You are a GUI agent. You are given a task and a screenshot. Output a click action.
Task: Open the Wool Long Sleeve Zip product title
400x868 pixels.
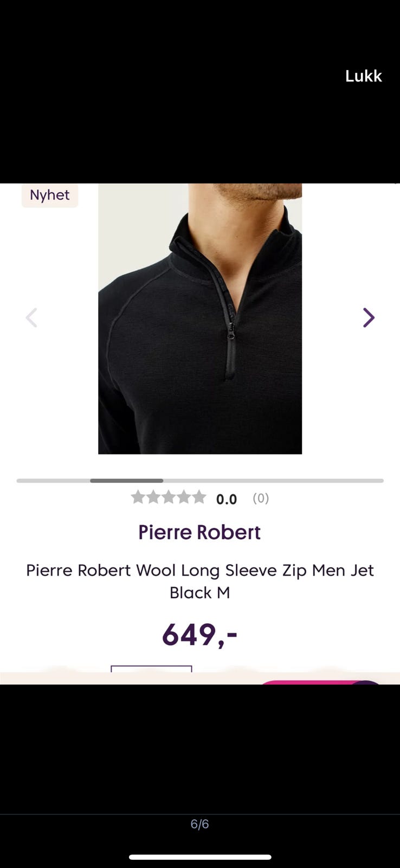[x=199, y=581]
